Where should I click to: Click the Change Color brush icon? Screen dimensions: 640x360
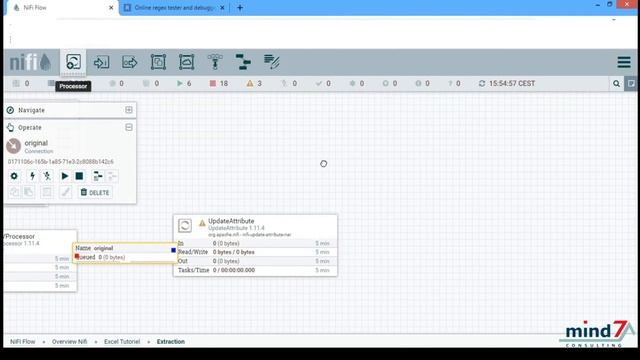pos(65,192)
